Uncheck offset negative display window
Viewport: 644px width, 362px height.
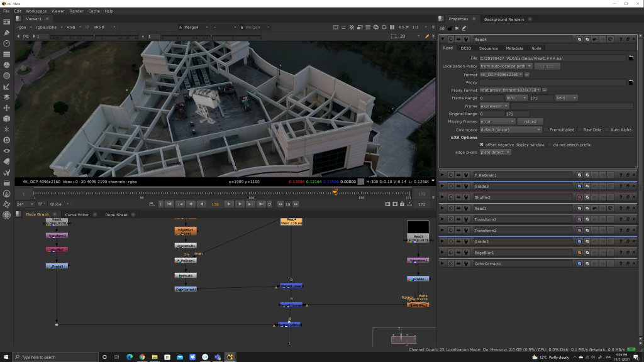[x=481, y=145]
